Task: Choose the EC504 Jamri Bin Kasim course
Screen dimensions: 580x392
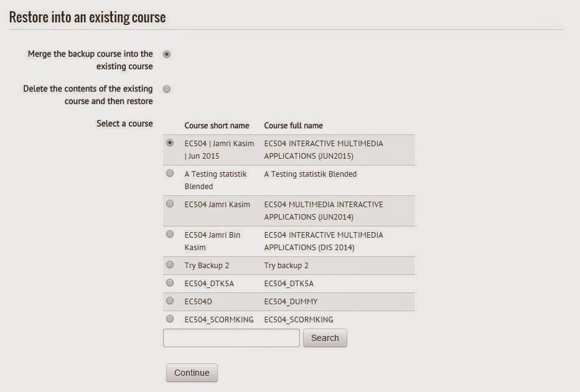Action: pos(170,235)
